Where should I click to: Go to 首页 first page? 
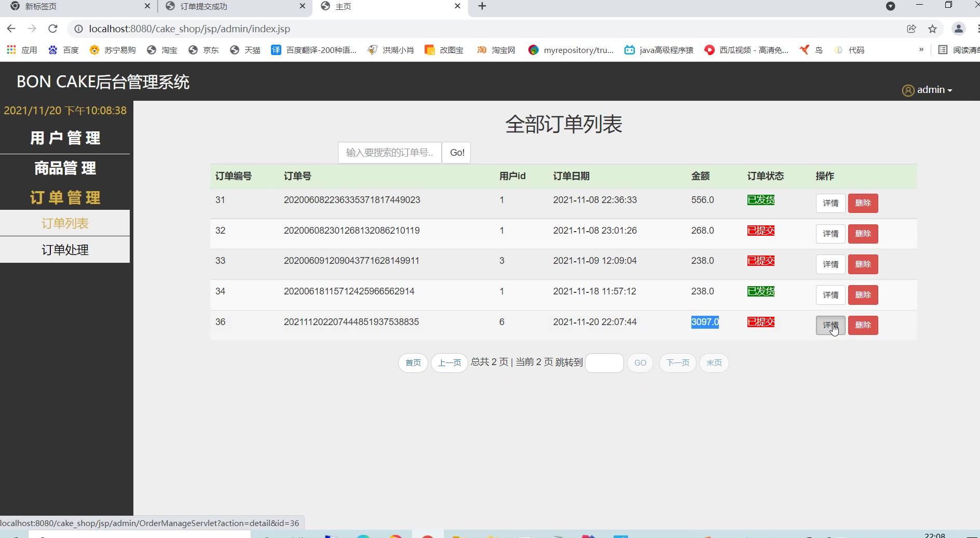(x=413, y=362)
